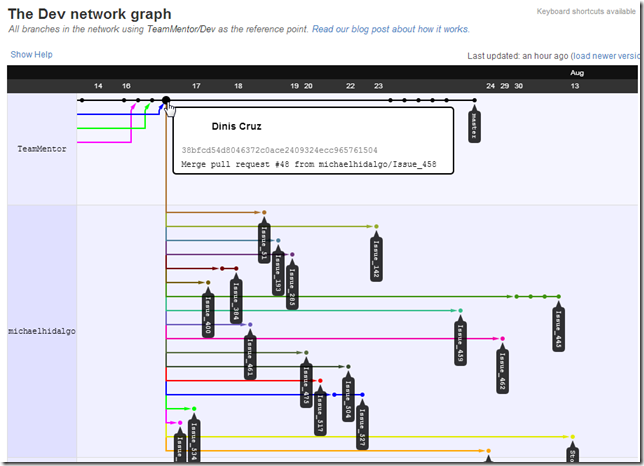Select the Issue_439 branch label tag
This screenshot has width=644, height=466.
[461, 341]
